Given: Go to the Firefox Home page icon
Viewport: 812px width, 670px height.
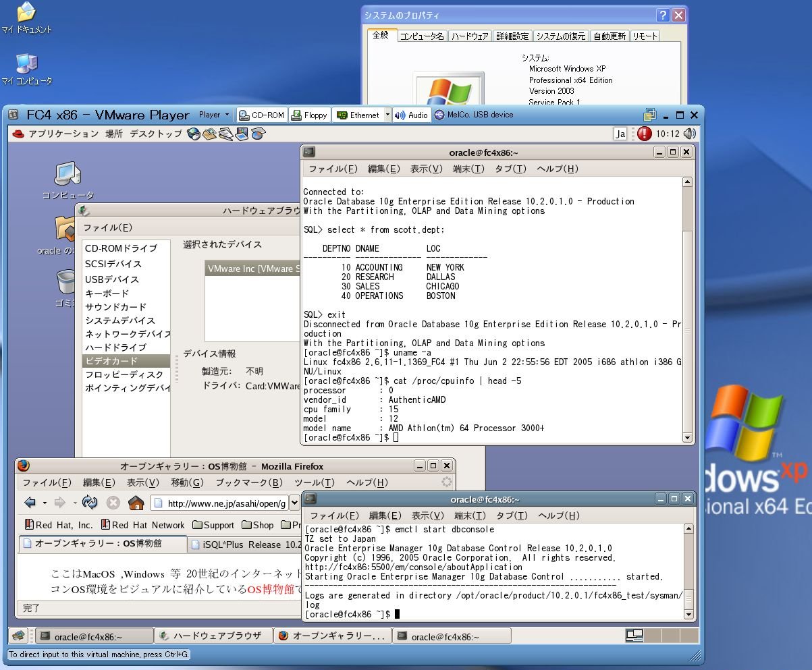Looking at the screenshot, I should (136, 503).
